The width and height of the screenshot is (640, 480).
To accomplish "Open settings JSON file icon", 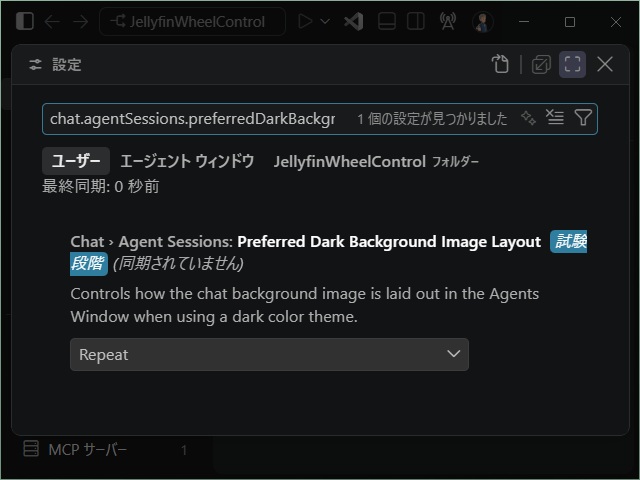I will click(500, 64).
